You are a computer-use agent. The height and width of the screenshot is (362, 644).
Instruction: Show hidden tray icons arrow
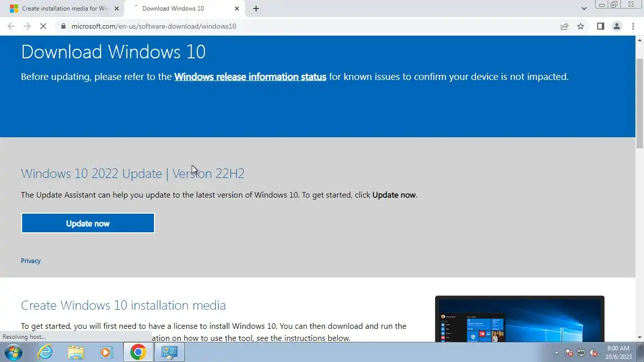(x=556, y=352)
